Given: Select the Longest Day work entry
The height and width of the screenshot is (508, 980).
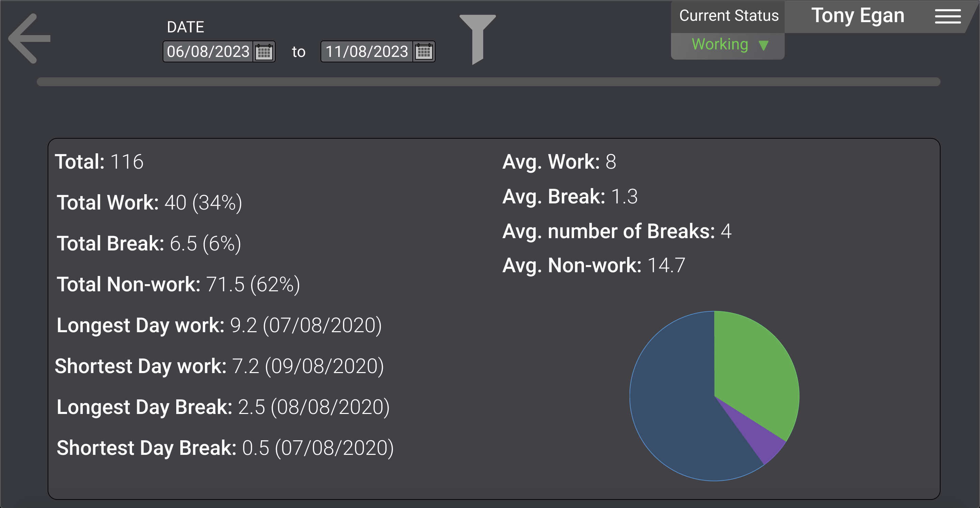Looking at the screenshot, I should [x=219, y=326].
